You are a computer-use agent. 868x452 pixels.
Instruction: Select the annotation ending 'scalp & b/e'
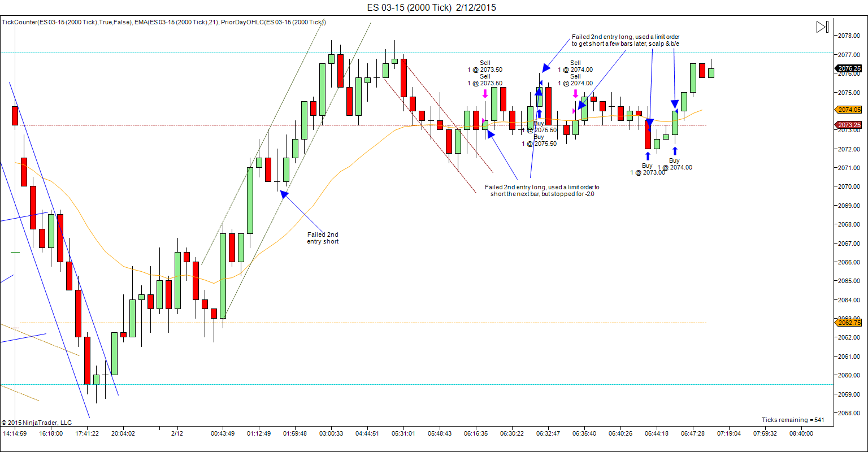click(x=626, y=40)
